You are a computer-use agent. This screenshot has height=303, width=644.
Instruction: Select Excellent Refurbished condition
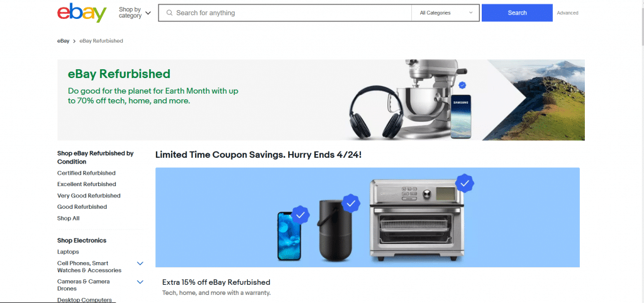click(x=87, y=184)
